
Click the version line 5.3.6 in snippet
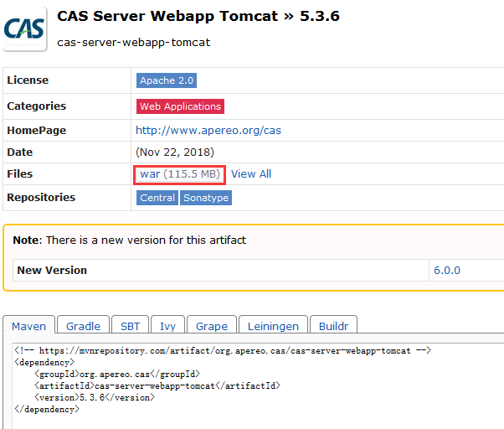95,397
